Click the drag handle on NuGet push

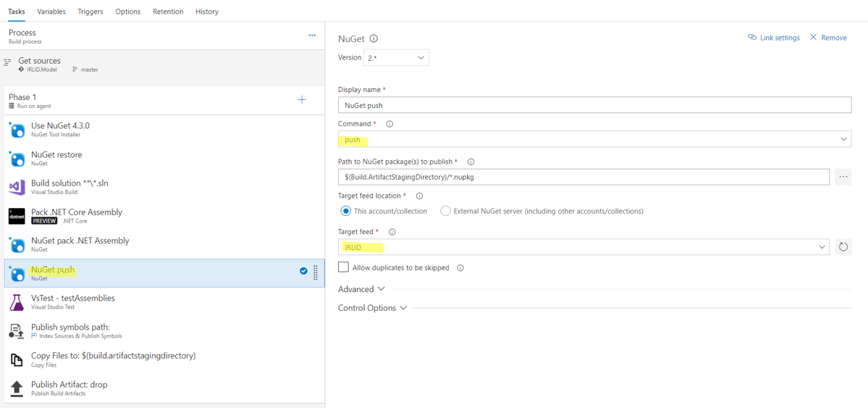tap(316, 272)
